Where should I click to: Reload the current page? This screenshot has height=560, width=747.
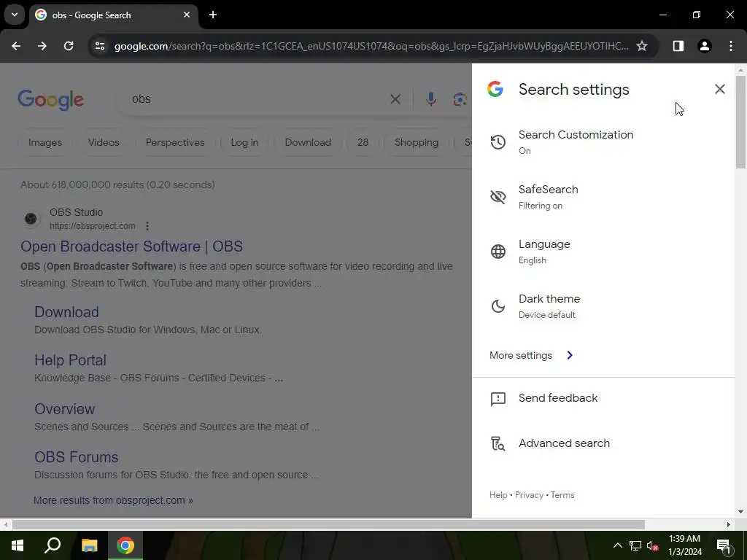tap(69, 46)
